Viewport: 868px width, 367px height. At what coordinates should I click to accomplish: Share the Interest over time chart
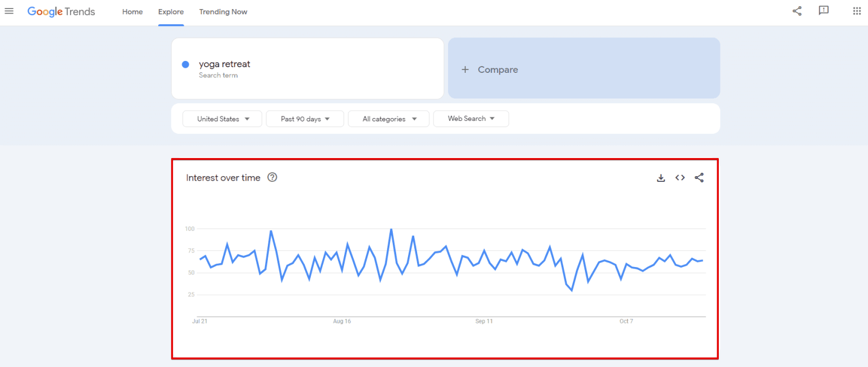click(699, 177)
